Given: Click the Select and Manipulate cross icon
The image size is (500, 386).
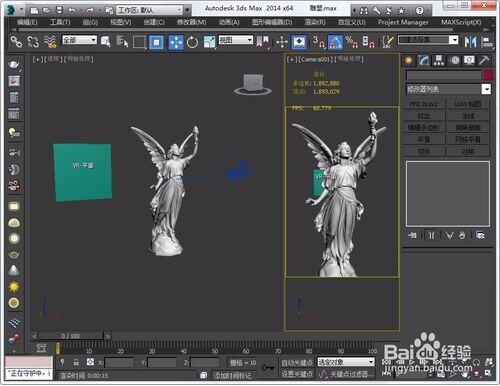Looking at the screenshot, I should click(282, 42).
